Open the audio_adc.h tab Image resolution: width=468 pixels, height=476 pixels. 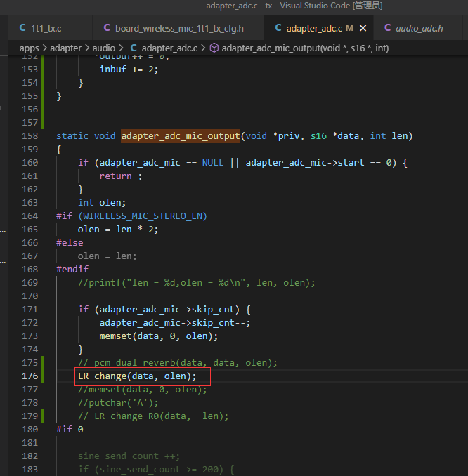[419, 29]
